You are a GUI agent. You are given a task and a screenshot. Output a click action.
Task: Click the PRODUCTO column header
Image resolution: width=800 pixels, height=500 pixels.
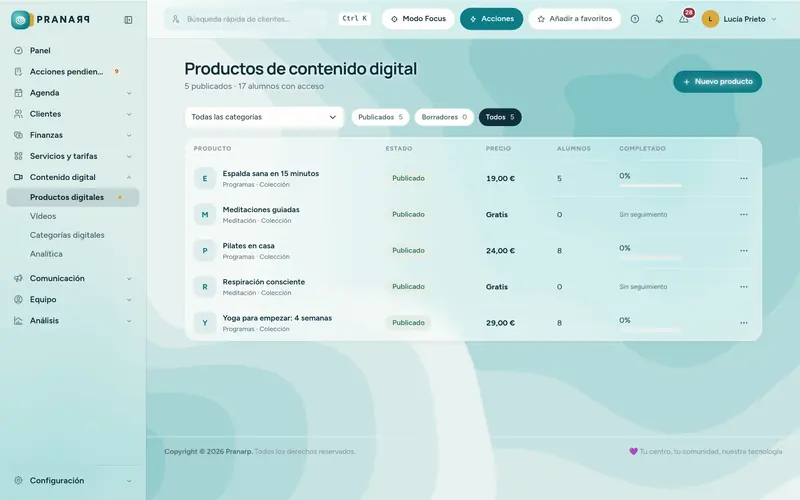click(x=212, y=148)
